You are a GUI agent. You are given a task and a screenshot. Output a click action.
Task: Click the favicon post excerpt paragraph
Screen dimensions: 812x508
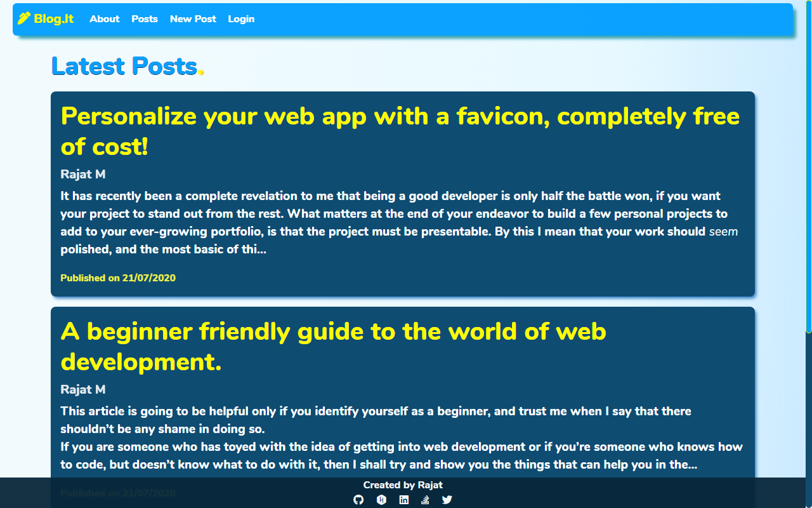[x=400, y=223]
